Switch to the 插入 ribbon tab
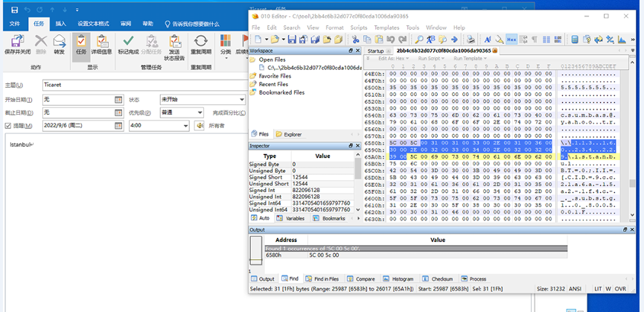 [61, 24]
